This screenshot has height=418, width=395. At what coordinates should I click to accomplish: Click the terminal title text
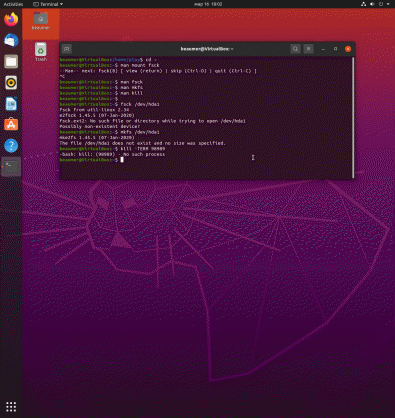[x=207, y=49]
